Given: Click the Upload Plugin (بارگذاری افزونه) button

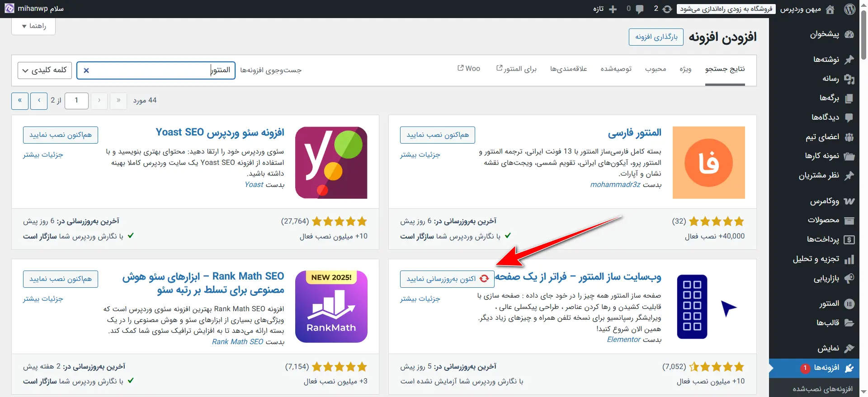Looking at the screenshot, I should click(656, 37).
